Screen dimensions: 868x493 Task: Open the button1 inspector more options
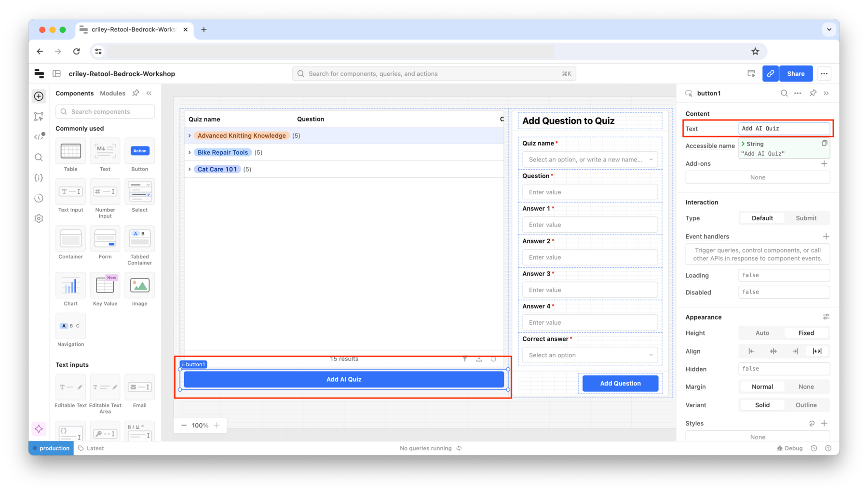coord(798,93)
